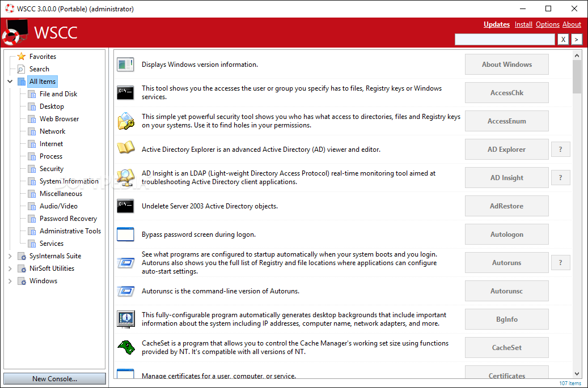Open help for AD Insight
Screen dimensions: 588x388
pos(561,177)
